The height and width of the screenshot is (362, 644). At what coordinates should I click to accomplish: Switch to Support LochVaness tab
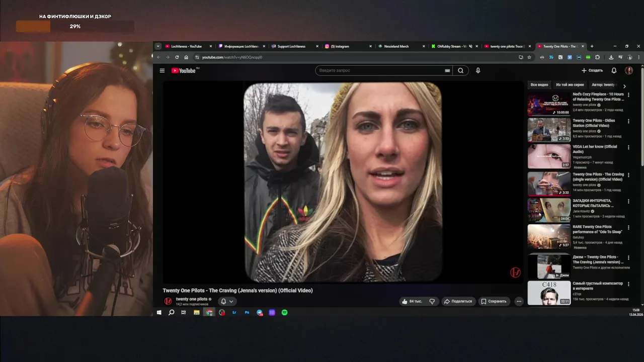click(x=295, y=46)
